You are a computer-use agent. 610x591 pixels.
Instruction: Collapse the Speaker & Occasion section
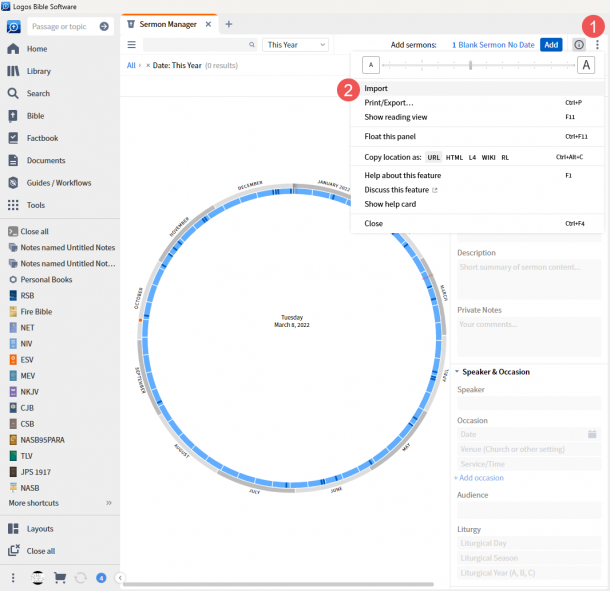point(457,372)
